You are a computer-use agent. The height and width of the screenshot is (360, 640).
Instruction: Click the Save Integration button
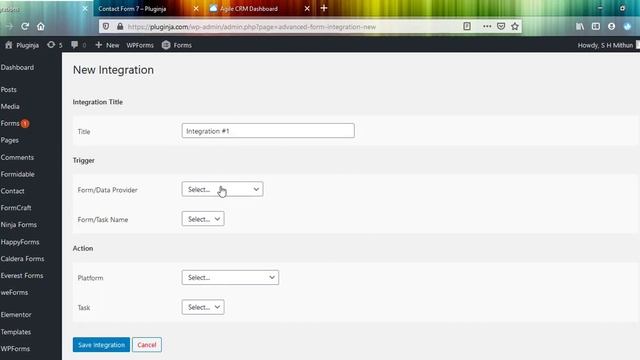pyautogui.click(x=101, y=345)
